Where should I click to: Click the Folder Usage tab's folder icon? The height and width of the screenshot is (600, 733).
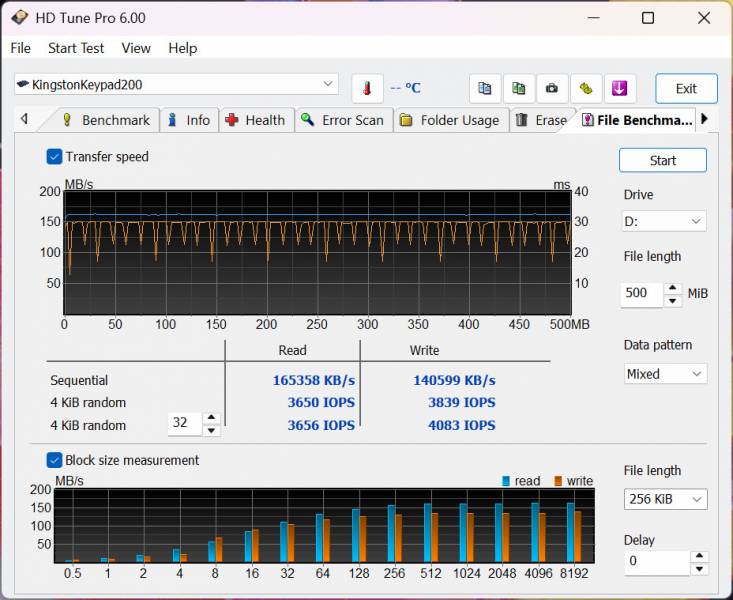[x=406, y=120]
